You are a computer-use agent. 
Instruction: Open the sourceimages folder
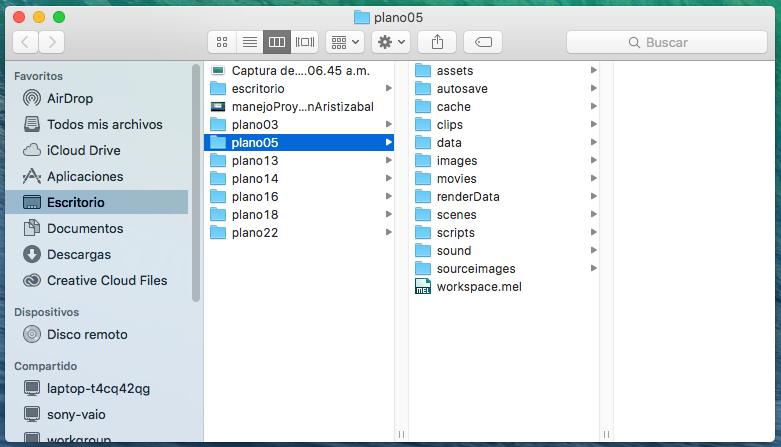504,269
